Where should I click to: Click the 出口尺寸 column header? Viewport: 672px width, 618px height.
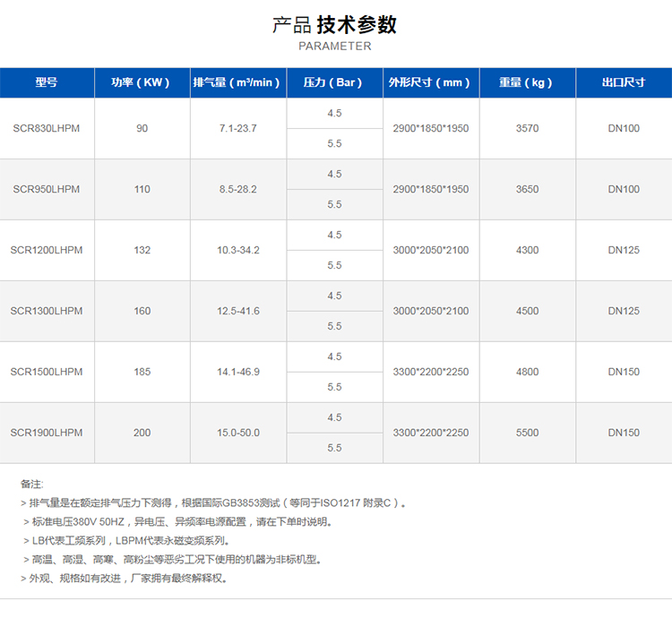624,82
